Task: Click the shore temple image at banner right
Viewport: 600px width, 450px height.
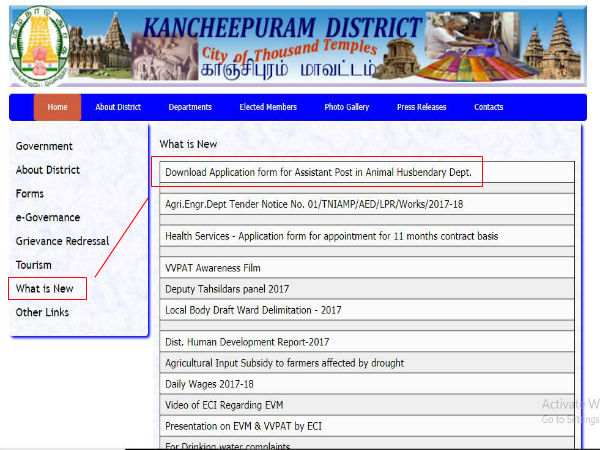Action: 553,46
